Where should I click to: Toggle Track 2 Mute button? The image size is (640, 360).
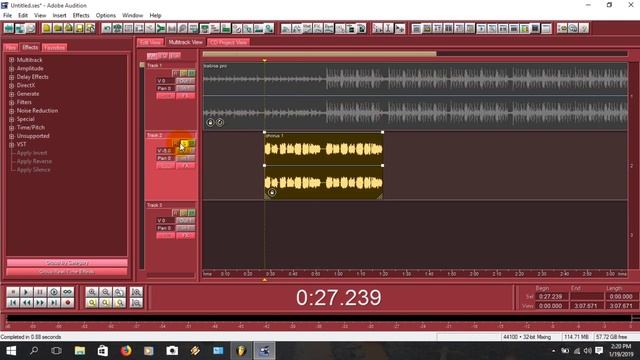[x=191, y=143]
